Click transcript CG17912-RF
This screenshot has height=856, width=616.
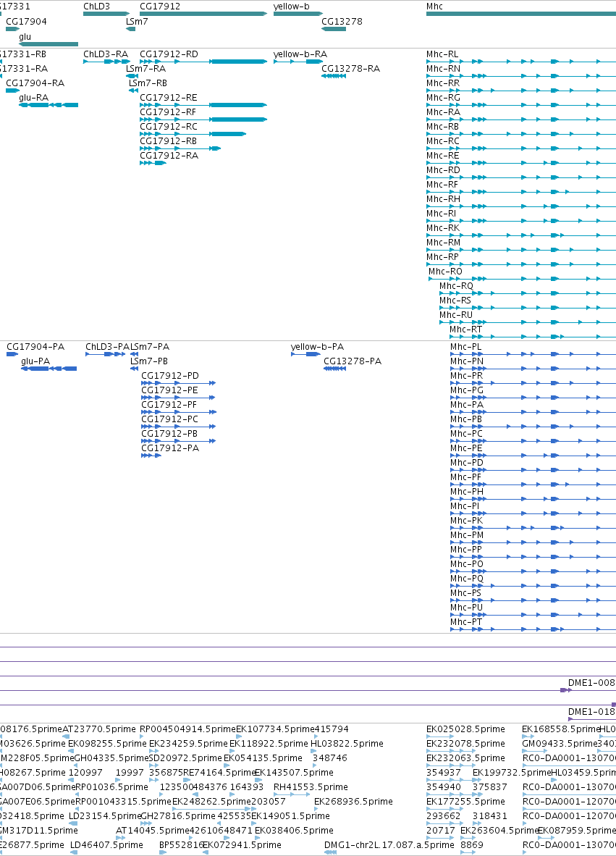168,112
